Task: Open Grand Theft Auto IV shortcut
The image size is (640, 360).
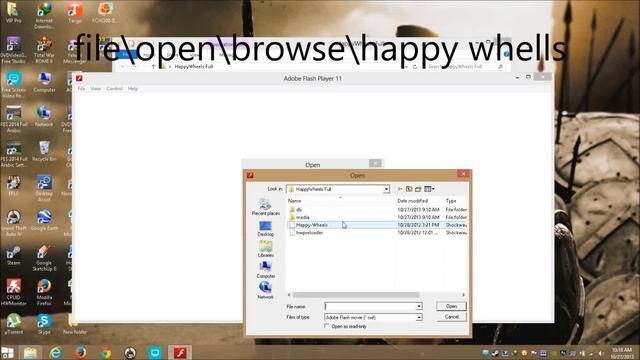Action: 13,223
